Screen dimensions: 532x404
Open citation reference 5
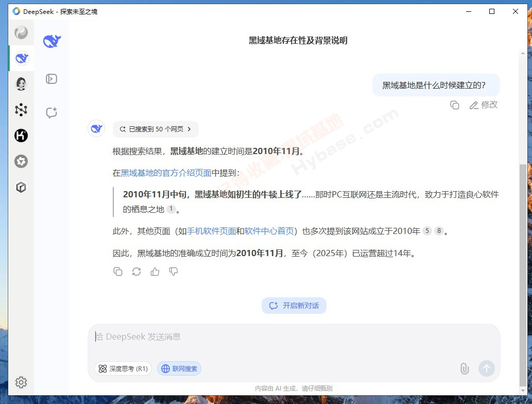[427, 231]
